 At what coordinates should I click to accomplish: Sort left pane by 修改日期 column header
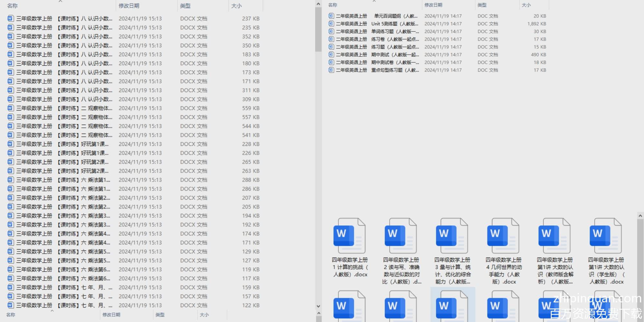(129, 6)
